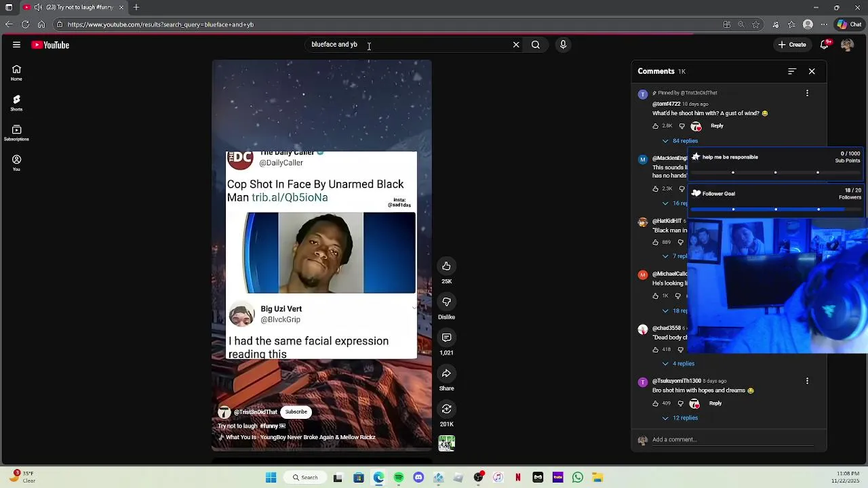868x488 pixels.
Task: Dislike the Short
Action: tap(446, 302)
